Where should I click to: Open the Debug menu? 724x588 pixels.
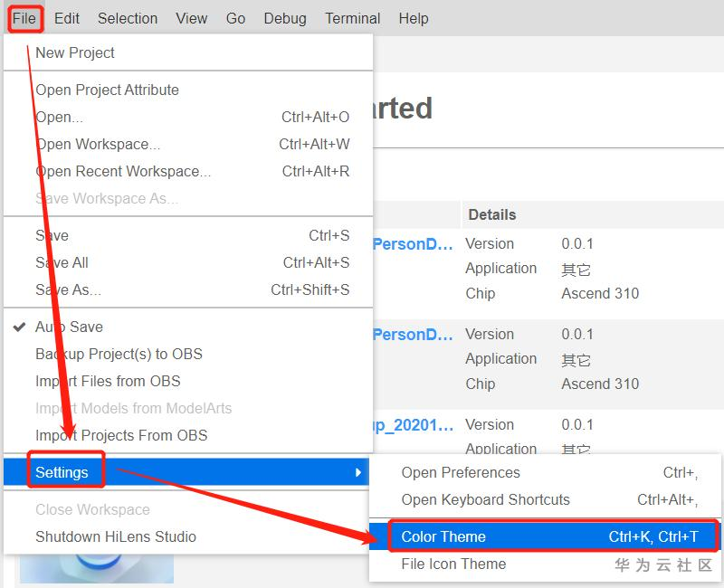pos(285,18)
